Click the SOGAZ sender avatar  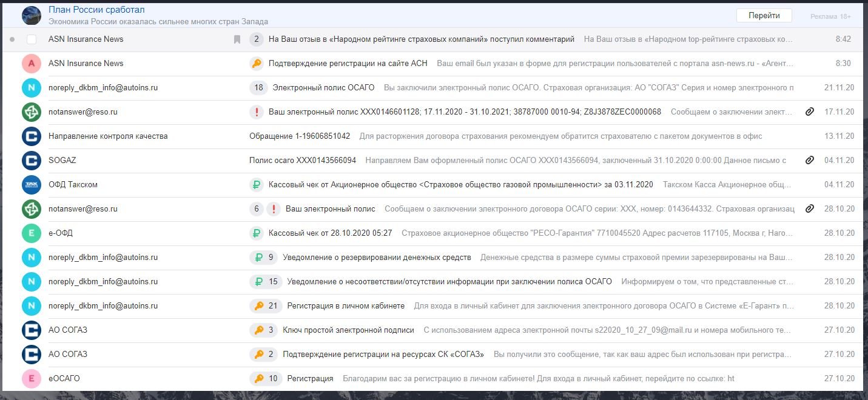coord(32,161)
